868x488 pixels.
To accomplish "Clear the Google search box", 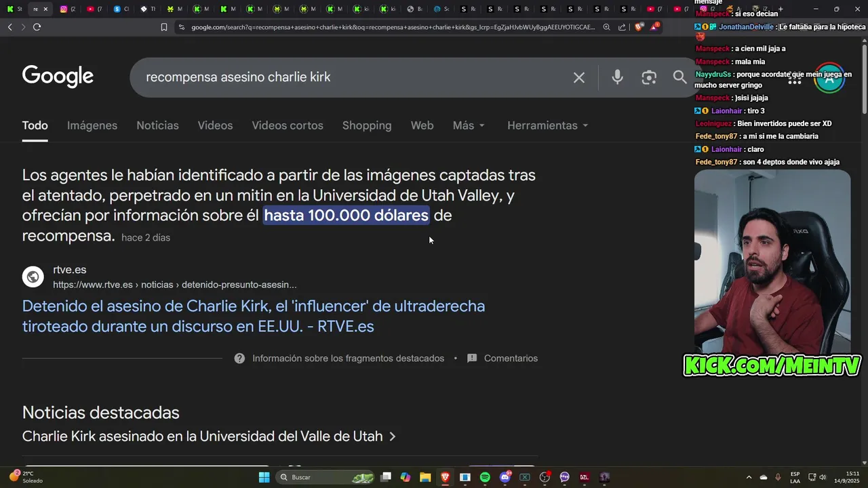I will (579, 77).
